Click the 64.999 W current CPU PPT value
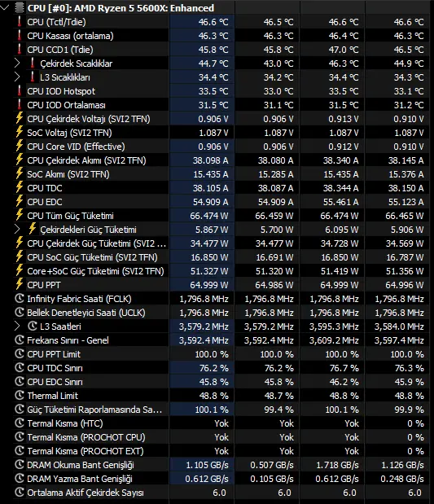 click(209, 285)
